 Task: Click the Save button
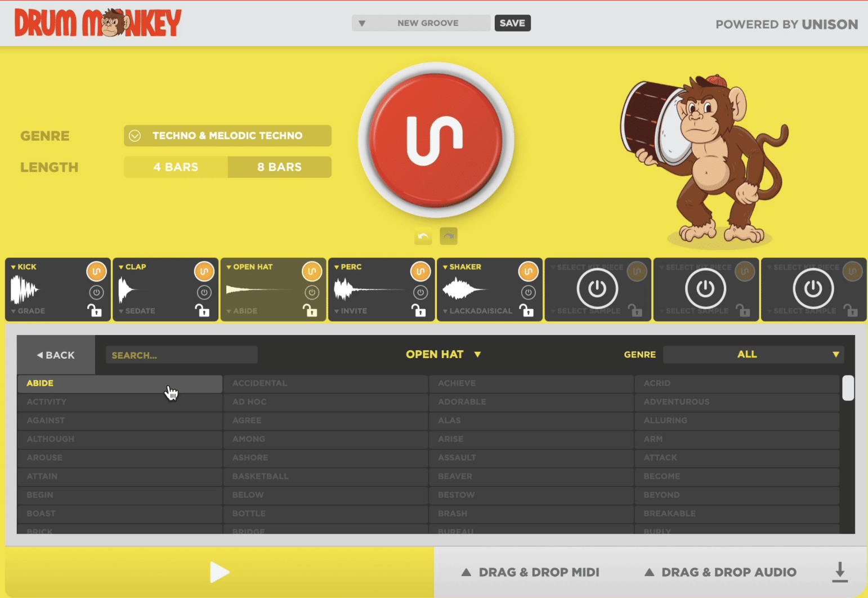[x=512, y=23]
